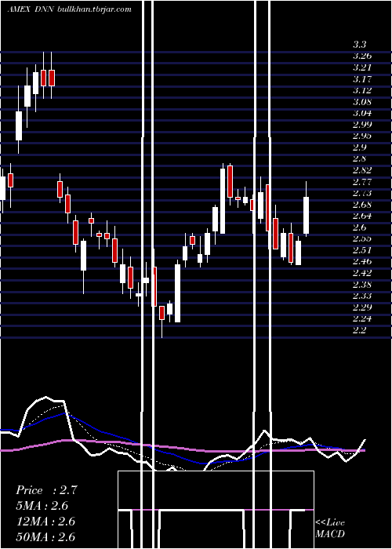
Task: Select the 2.9 price axis label
Action: tap(359, 147)
